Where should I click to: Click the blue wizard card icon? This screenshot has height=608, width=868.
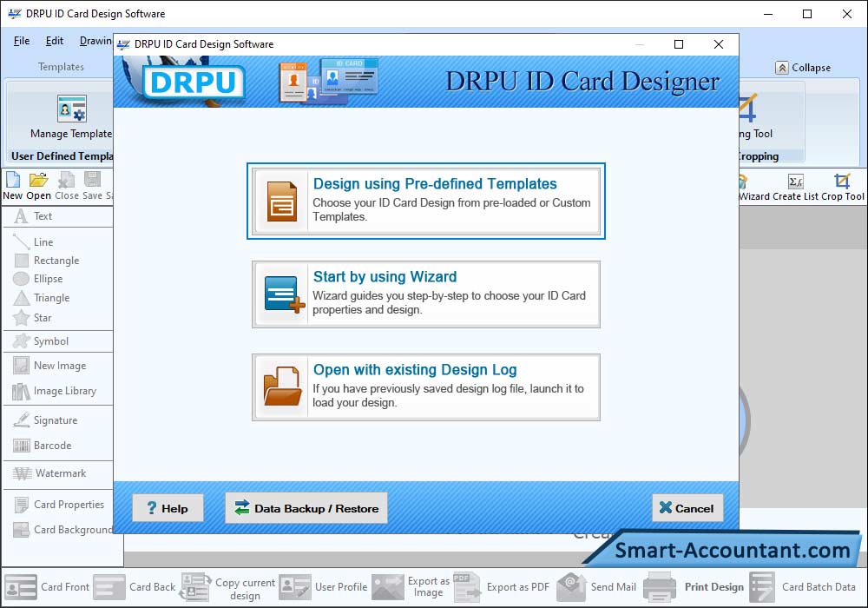coord(285,294)
